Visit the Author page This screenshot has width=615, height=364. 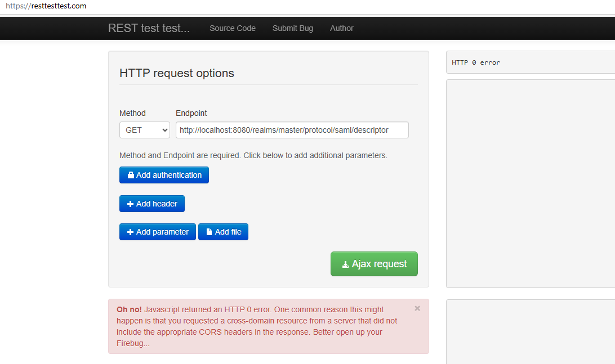click(x=341, y=28)
